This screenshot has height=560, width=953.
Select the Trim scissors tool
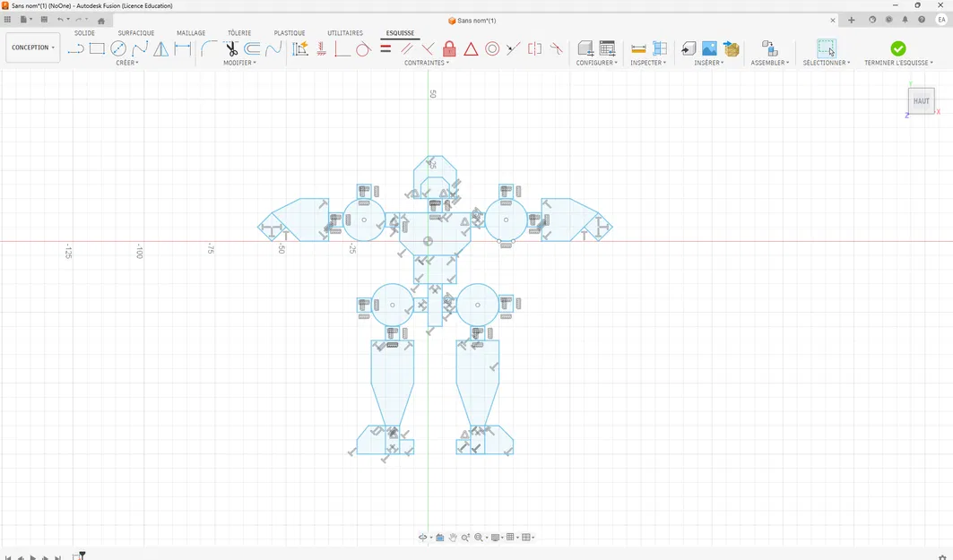[x=231, y=48]
